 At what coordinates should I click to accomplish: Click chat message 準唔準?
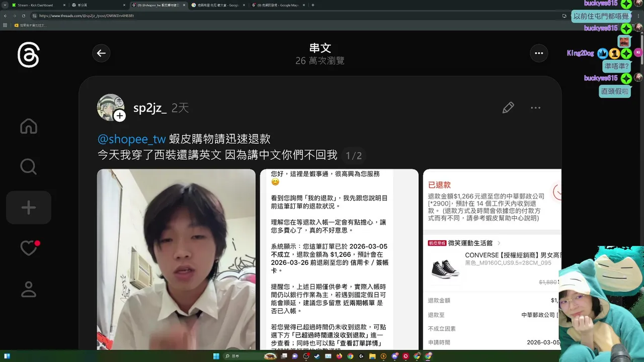pyautogui.click(x=616, y=66)
